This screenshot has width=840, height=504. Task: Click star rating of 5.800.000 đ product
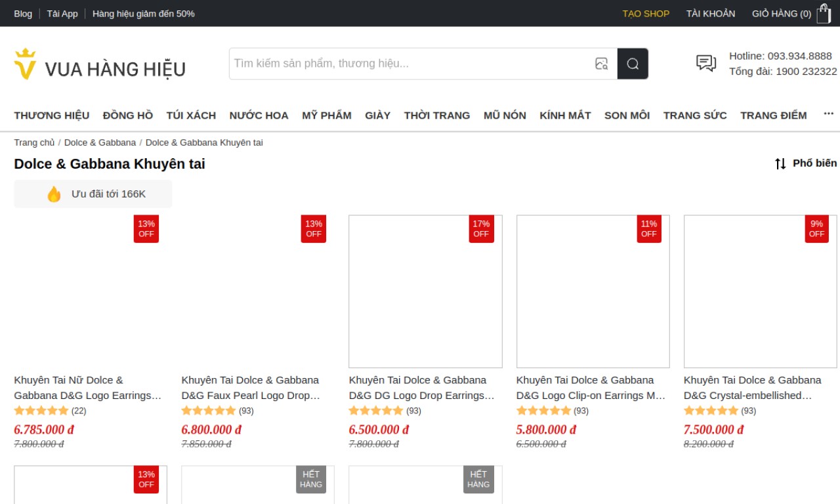pyautogui.click(x=543, y=411)
